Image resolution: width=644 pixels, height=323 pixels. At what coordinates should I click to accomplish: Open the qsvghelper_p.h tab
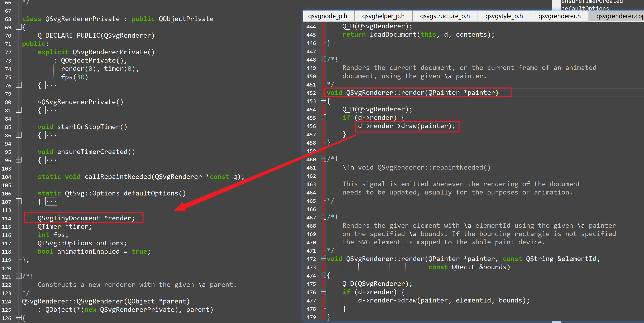tap(383, 16)
